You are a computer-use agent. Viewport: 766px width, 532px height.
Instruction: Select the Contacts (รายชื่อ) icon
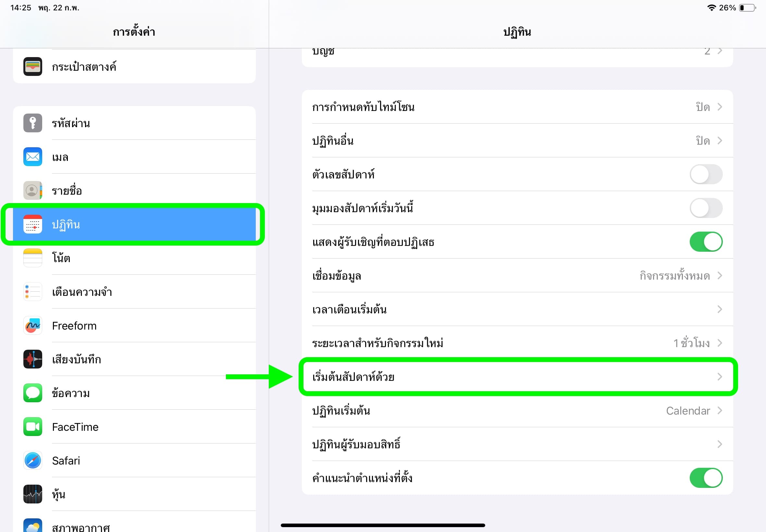(33, 190)
